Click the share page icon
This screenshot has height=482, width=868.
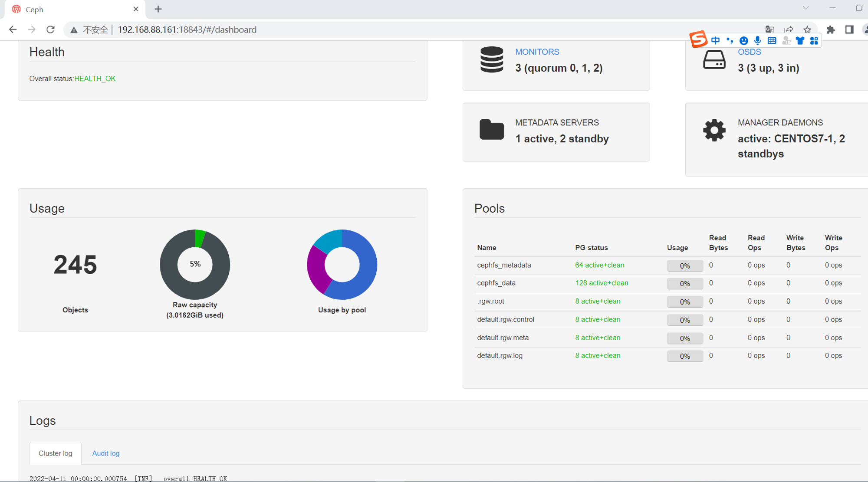[789, 30]
